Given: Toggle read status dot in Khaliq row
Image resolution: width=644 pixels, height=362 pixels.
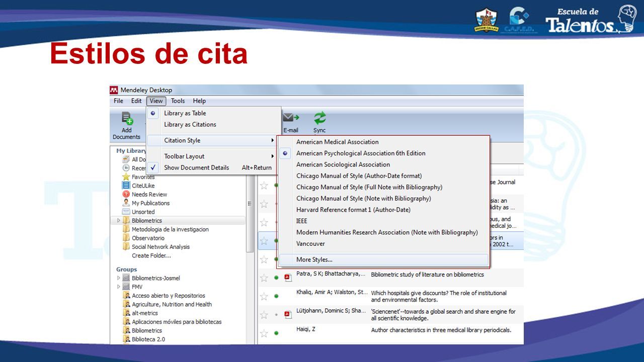Looking at the screenshot, I should click(x=276, y=296).
